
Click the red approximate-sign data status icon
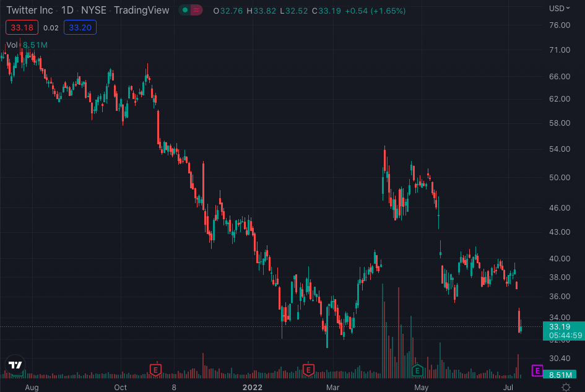click(x=196, y=10)
